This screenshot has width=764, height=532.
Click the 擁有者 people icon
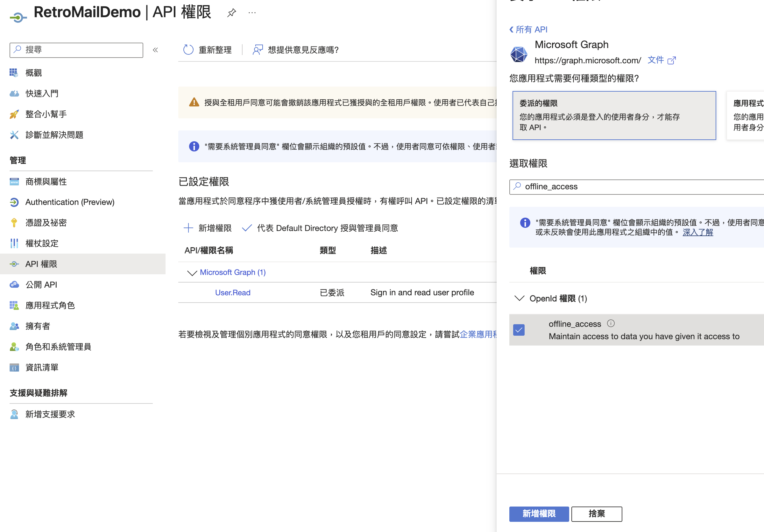(x=14, y=326)
